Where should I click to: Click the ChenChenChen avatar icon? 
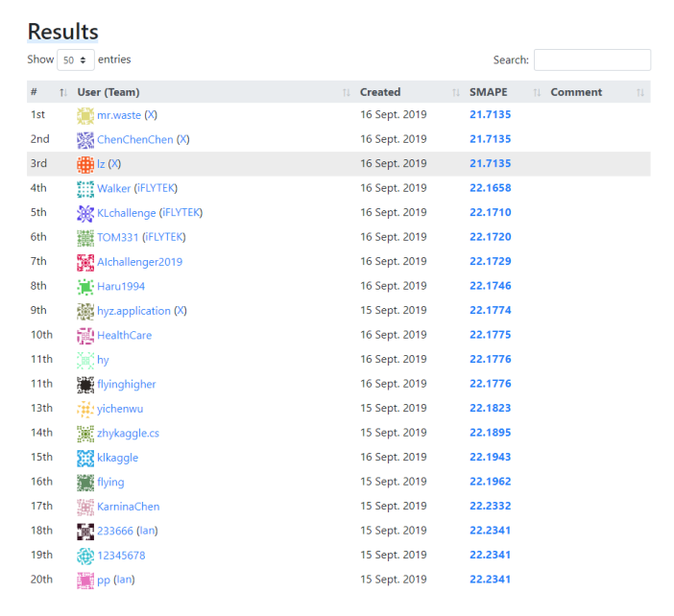[85, 140]
